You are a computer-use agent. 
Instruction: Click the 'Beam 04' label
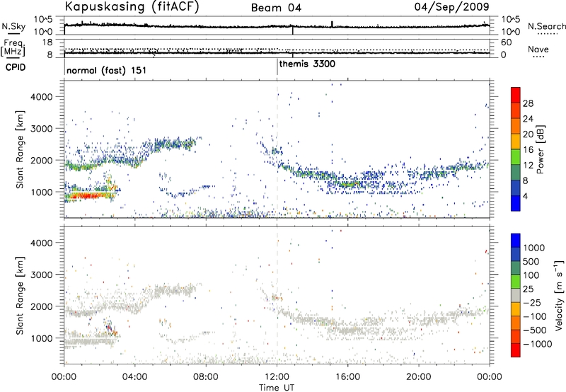point(276,8)
